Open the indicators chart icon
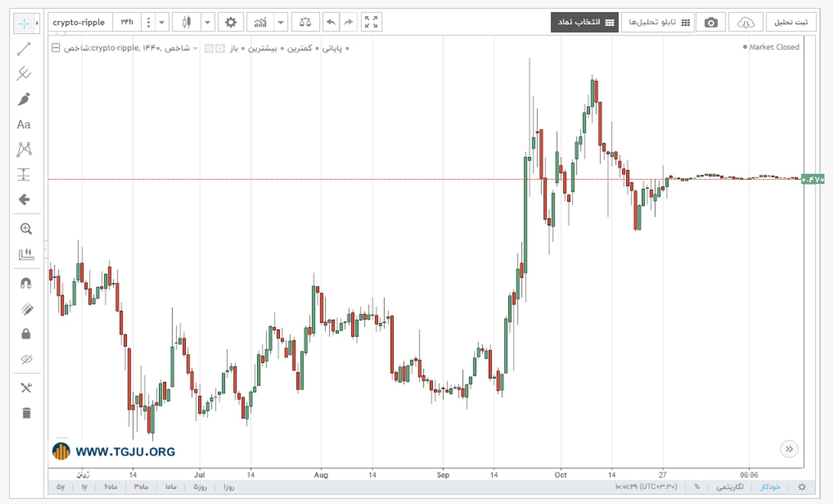The image size is (833, 504). [260, 22]
